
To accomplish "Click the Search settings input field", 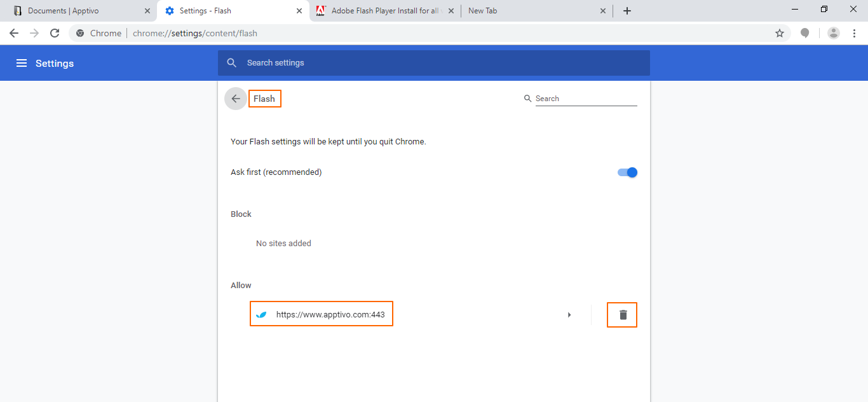I will 434,63.
